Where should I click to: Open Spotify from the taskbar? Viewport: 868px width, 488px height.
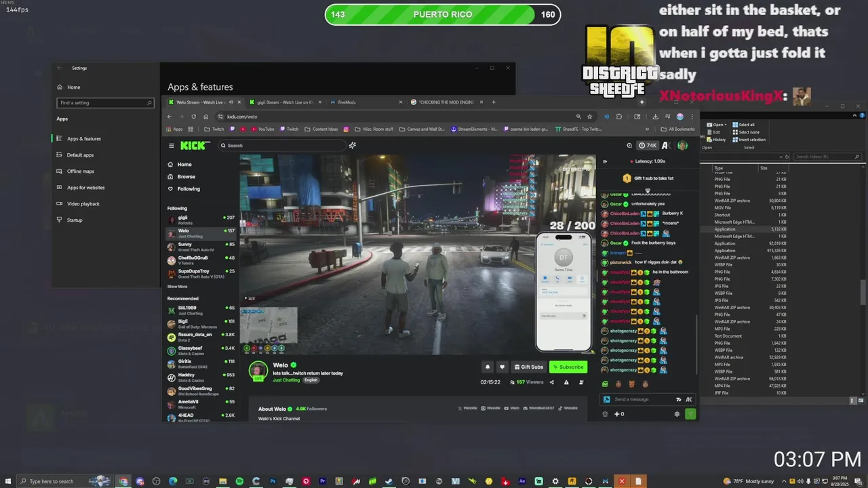(x=239, y=481)
